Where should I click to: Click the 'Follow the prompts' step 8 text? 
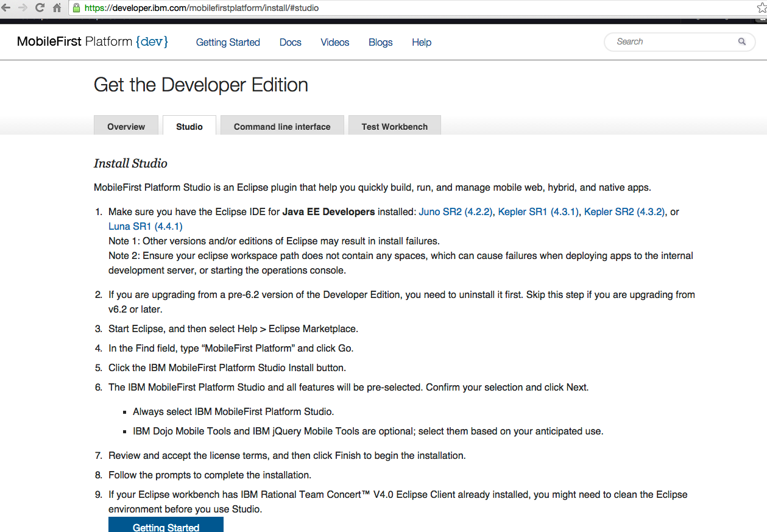click(210, 475)
